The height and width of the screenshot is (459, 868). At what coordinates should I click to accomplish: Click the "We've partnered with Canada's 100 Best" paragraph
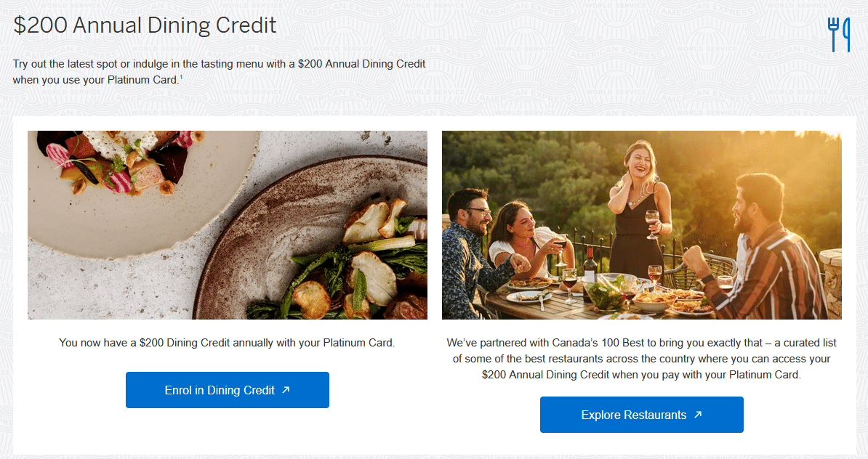(x=641, y=359)
